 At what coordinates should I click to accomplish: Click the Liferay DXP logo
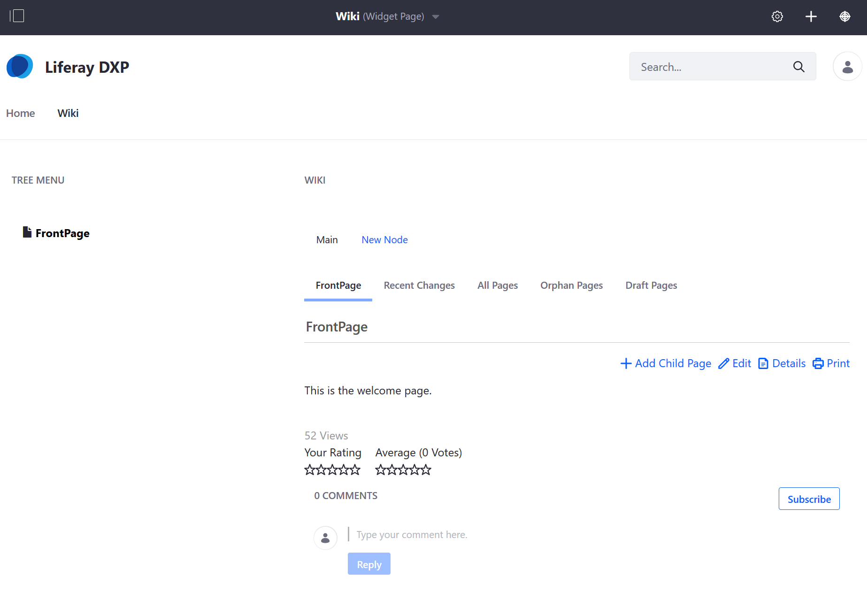pos(20,67)
